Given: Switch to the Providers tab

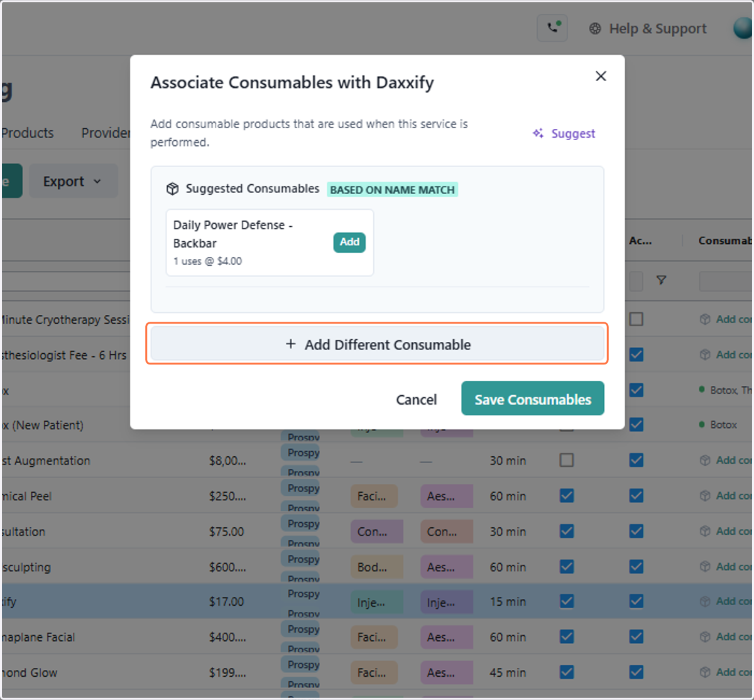Looking at the screenshot, I should point(106,133).
